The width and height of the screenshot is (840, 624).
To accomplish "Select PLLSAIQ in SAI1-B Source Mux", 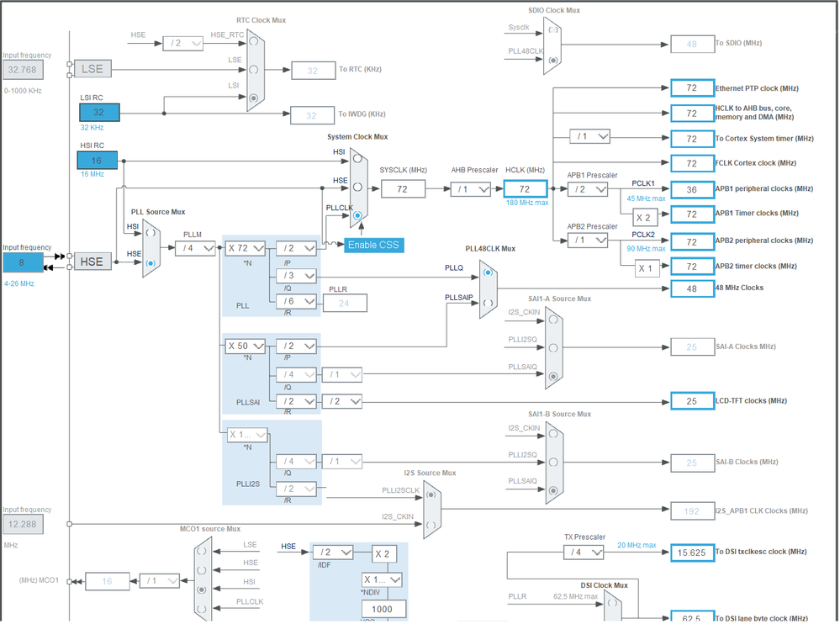I will [554, 489].
